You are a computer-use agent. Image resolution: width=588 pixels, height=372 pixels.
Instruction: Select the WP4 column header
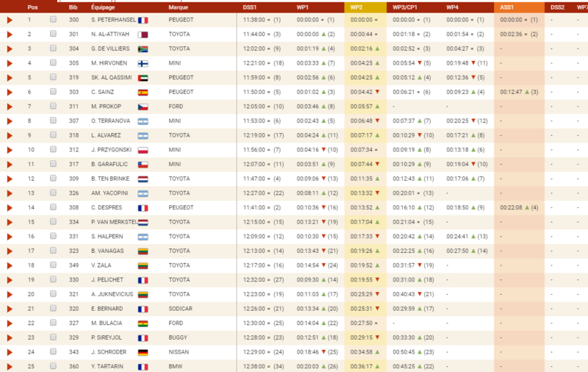click(452, 7)
